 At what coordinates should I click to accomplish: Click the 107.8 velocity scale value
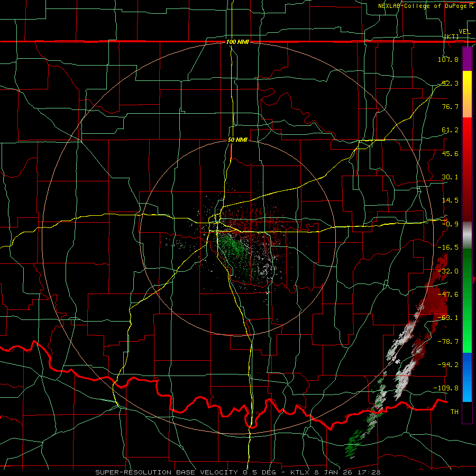448,59
